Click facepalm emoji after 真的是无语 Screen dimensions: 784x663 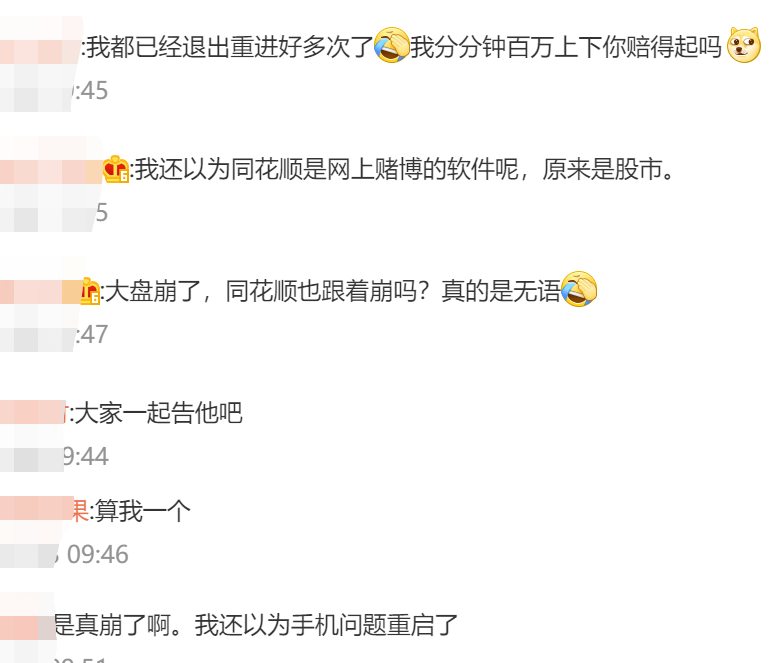pos(578,290)
